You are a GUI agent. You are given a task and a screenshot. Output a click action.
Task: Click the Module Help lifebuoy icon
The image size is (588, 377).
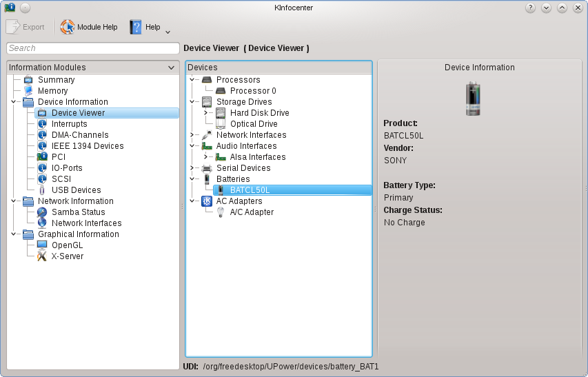pos(68,27)
